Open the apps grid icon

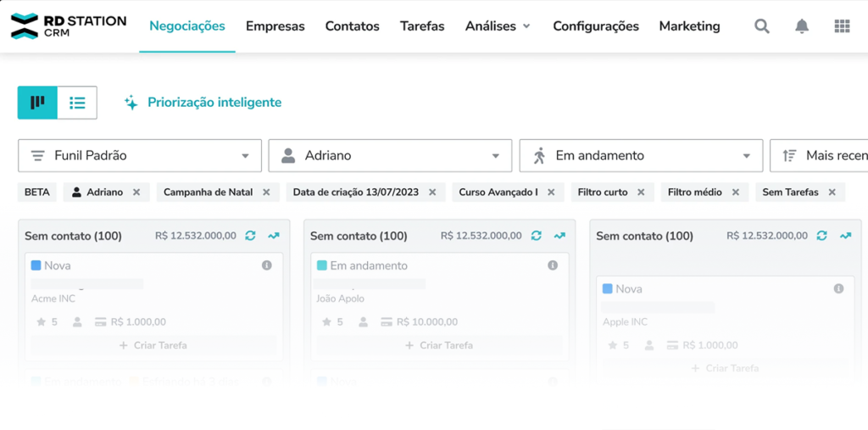[842, 26]
